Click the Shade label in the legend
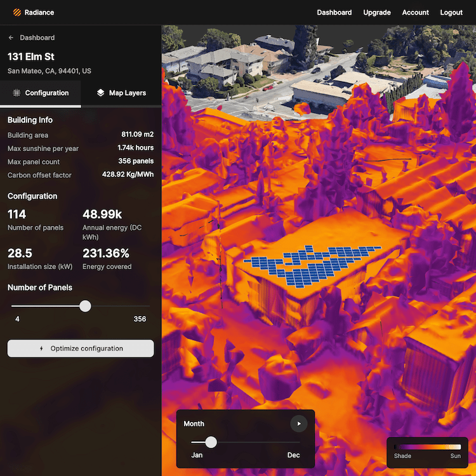This screenshot has width=476, height=476. click(402, 456)
